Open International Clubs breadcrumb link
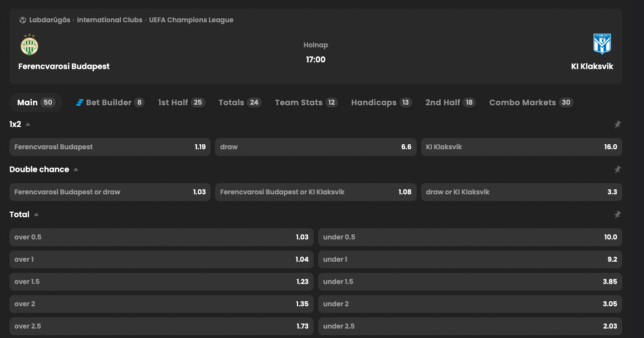This screenshot has height=338, width=644. tap(110, 20)
